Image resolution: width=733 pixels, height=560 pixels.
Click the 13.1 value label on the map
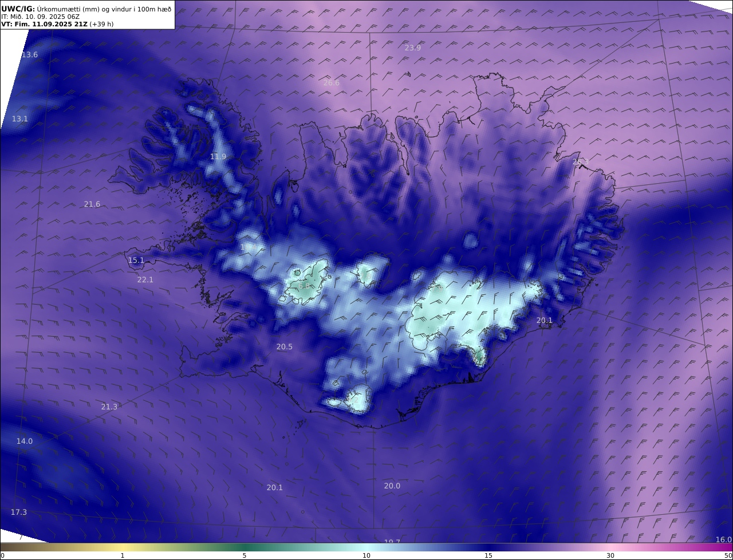[x=20, y=119]
